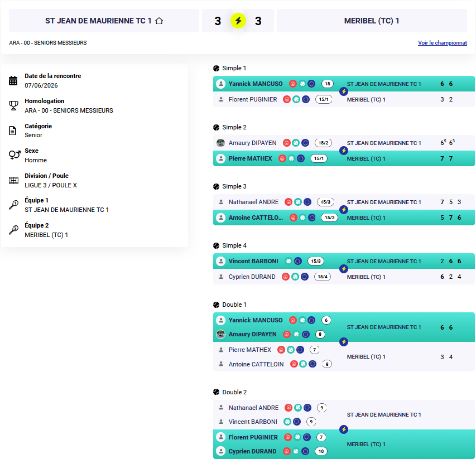Click the teal tennis ball badge beside Cyprien DURAND in Simple 4

pyautogui.click(x=295, y=277)
